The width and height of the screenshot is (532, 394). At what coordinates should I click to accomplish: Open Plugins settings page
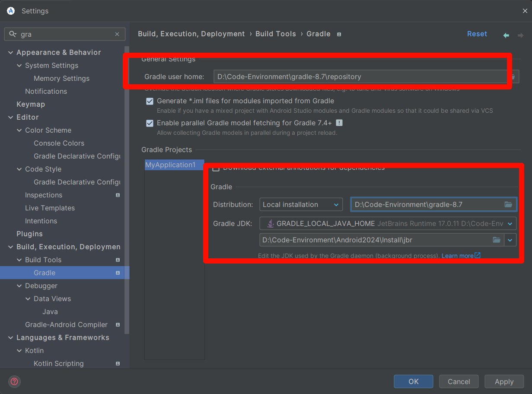click(x=29, y=234)
